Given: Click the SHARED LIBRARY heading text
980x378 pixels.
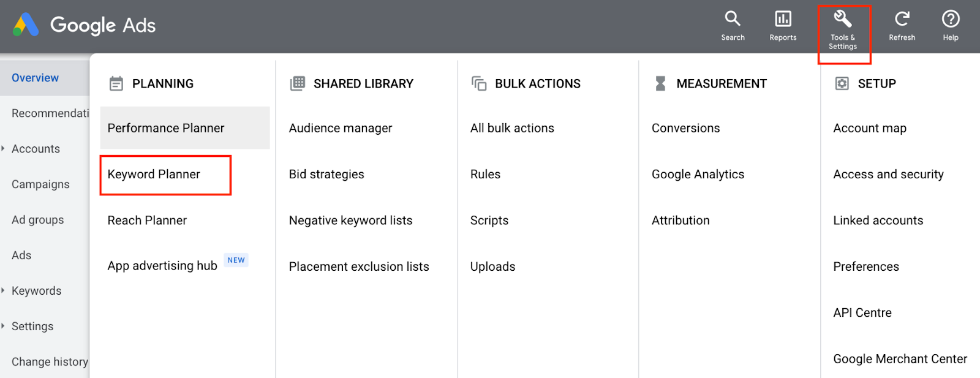Looking at the screenshot, I should coord(363,83).
